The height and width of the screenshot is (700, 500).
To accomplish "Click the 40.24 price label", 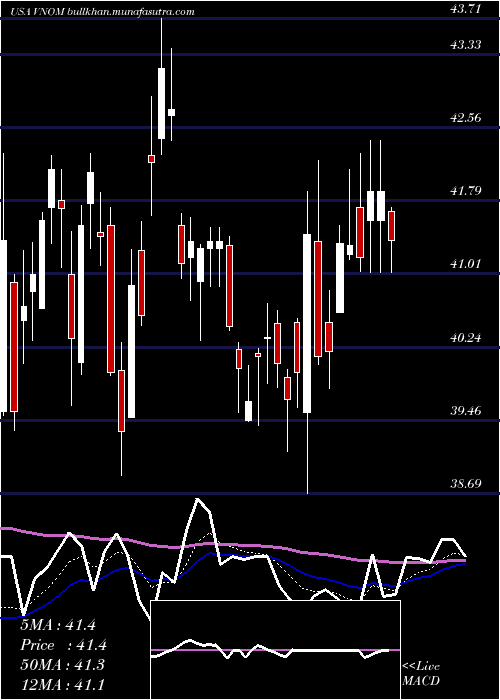I will (466, 338).
